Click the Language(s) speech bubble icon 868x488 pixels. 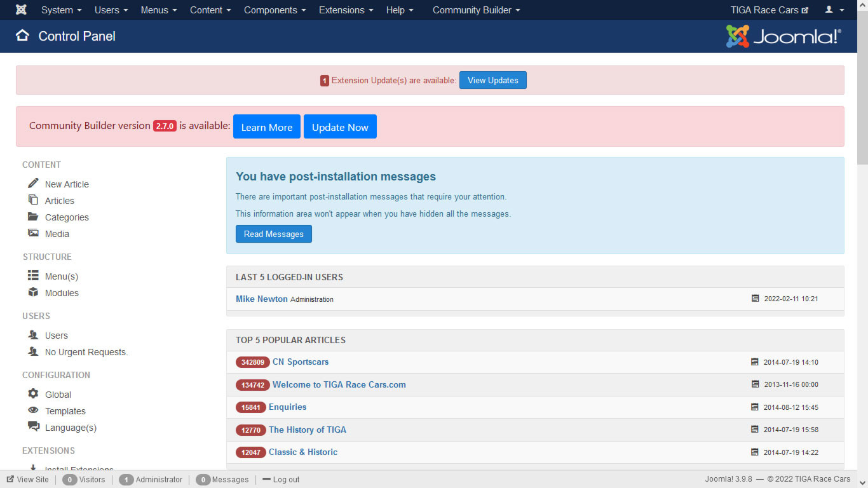(34, 427)
